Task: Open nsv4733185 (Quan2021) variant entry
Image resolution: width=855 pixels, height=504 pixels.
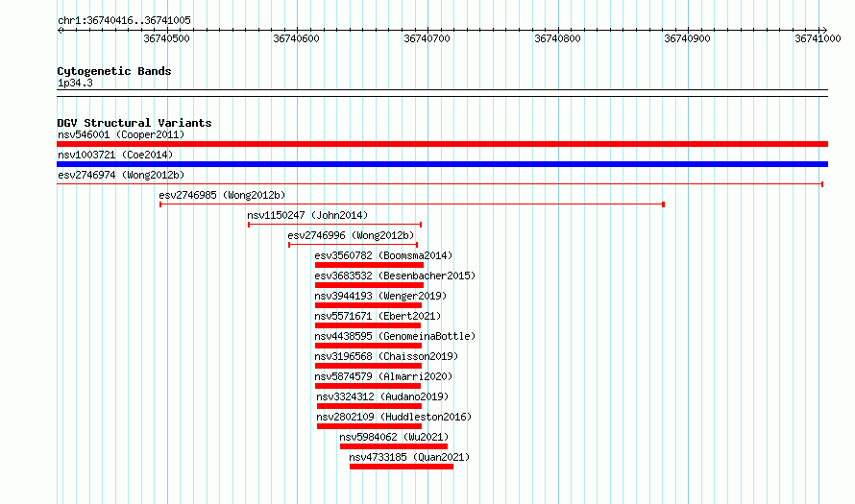Action: tap(402, 467)
